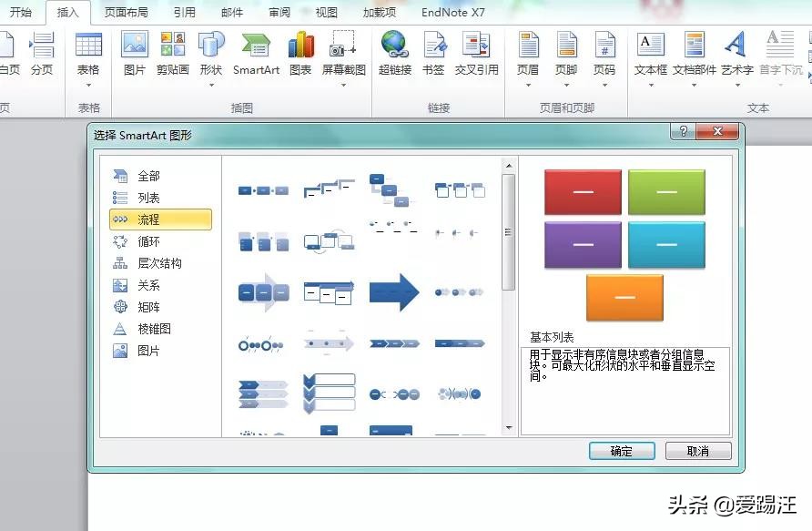Click the SmartArt list scrollbar down arrow
The height and width of the screenshot is (531, 812).
pos(508,425)
